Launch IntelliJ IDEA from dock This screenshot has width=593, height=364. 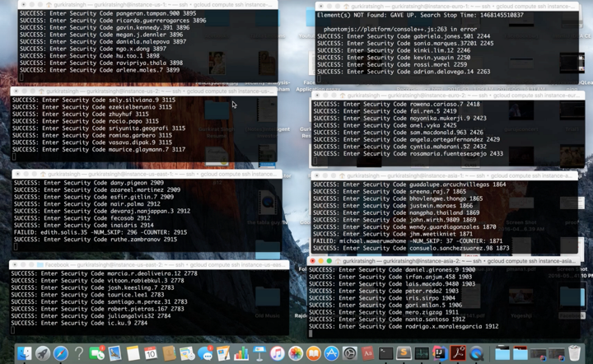(x=440, y=353)
